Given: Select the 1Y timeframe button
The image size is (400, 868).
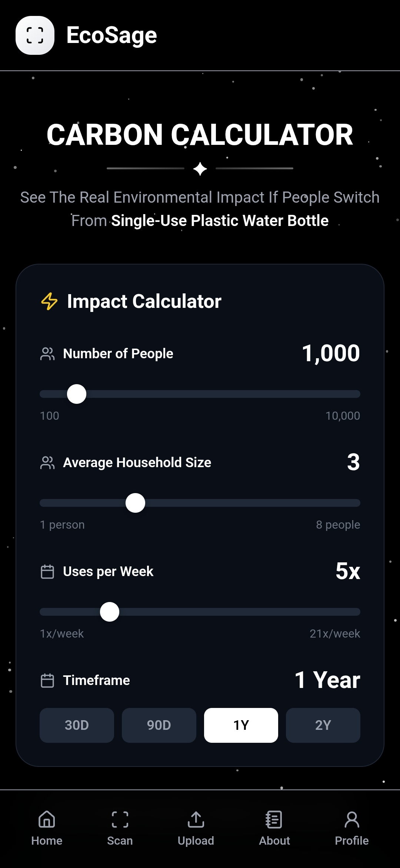Looking at the screenshot, I should coord(241,725).
